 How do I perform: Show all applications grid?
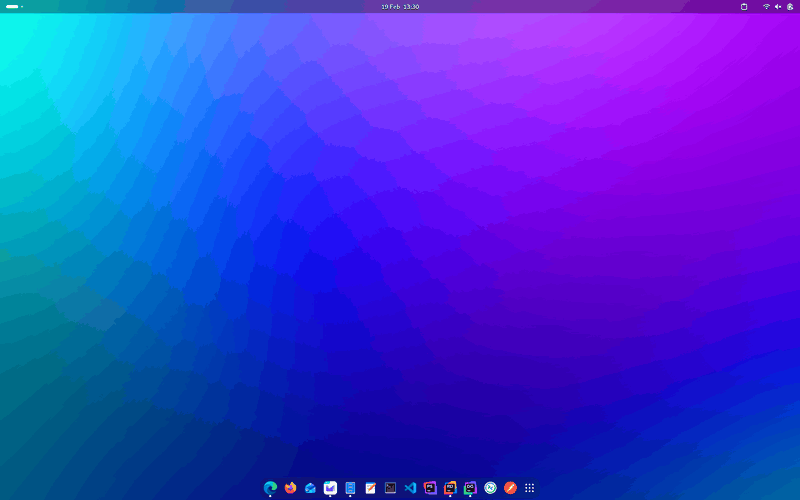pos(530,487)
